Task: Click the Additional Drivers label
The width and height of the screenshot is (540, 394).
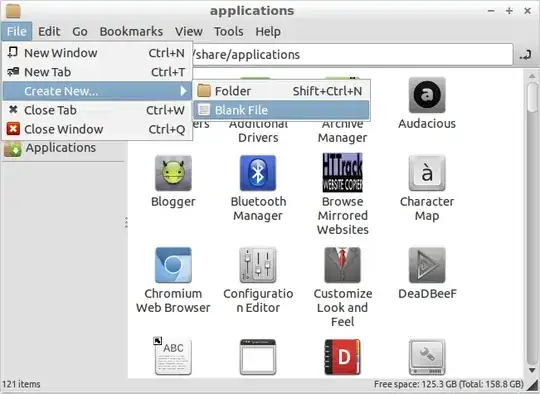Action: click(258, 131)
